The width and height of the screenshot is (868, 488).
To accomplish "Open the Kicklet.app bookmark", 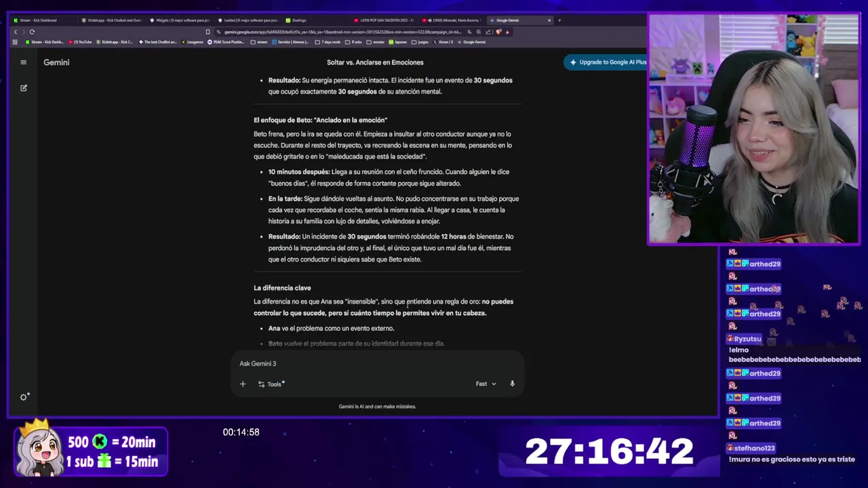I will [x=115, y=42].
